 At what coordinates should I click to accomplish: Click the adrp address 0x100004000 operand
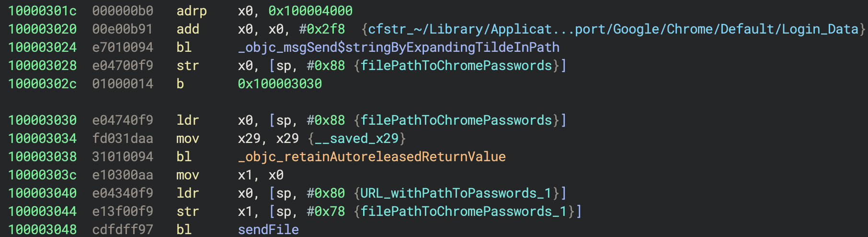click(310, 11)
